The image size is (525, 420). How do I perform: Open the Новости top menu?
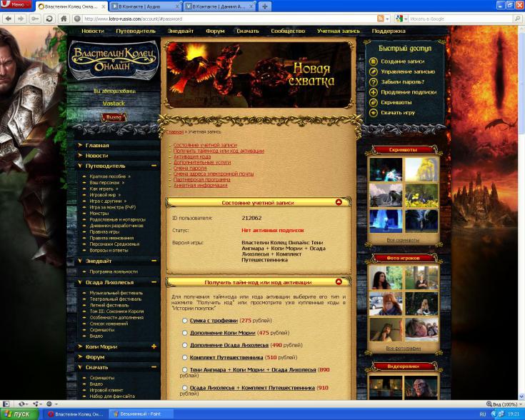point(93,31)
